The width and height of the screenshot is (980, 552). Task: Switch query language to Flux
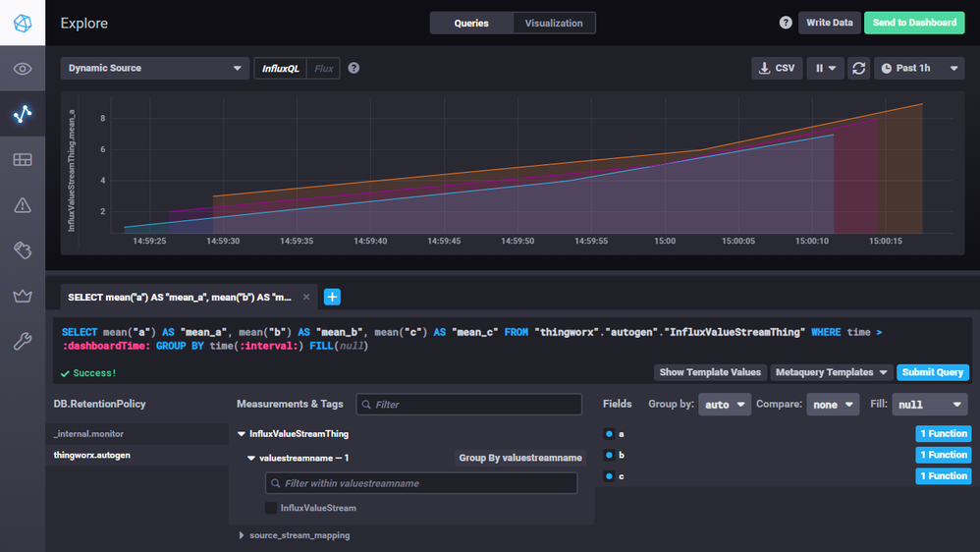point(323,69)
